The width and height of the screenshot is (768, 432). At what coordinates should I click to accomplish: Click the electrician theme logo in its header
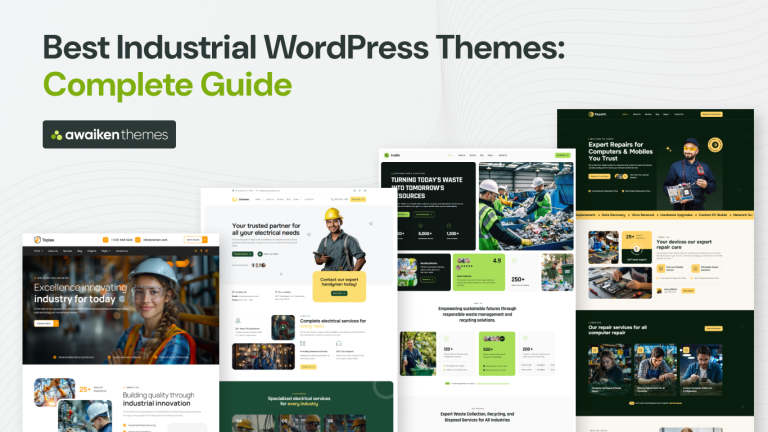click(240, 199)
